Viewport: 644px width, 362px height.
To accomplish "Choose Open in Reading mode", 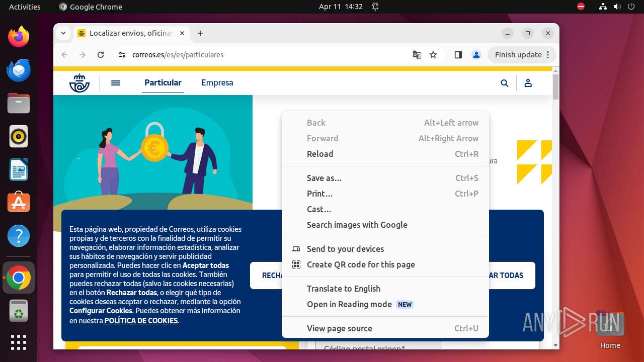I will (x=385, y=304).
